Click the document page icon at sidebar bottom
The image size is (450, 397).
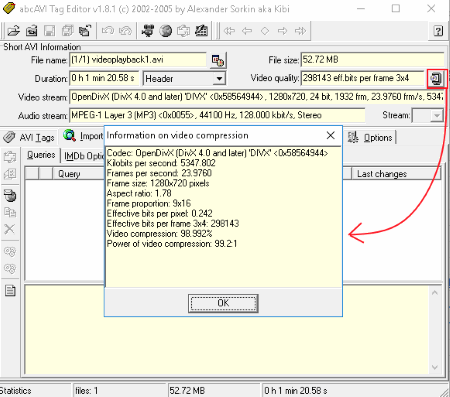click(10, 291)
